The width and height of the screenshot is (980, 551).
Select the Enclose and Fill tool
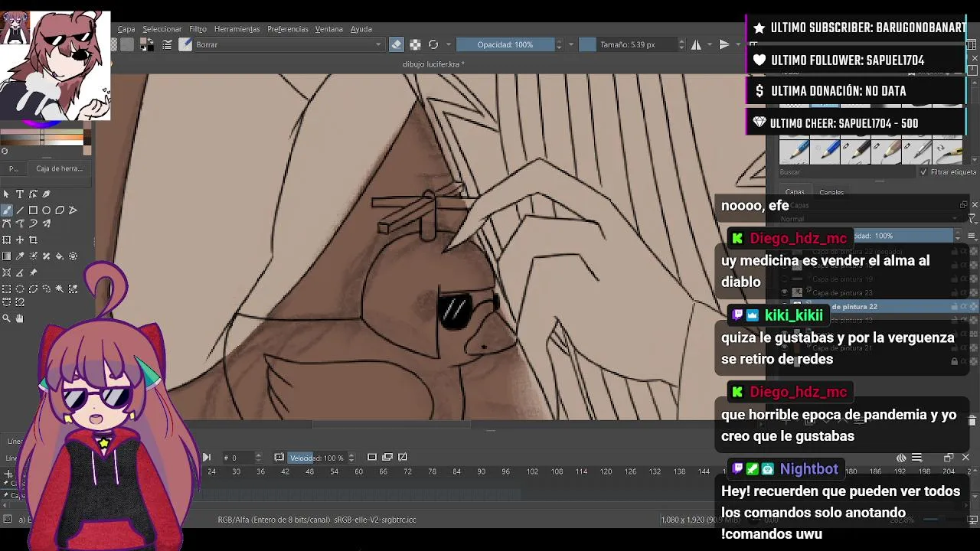click(x=73, y=256)
